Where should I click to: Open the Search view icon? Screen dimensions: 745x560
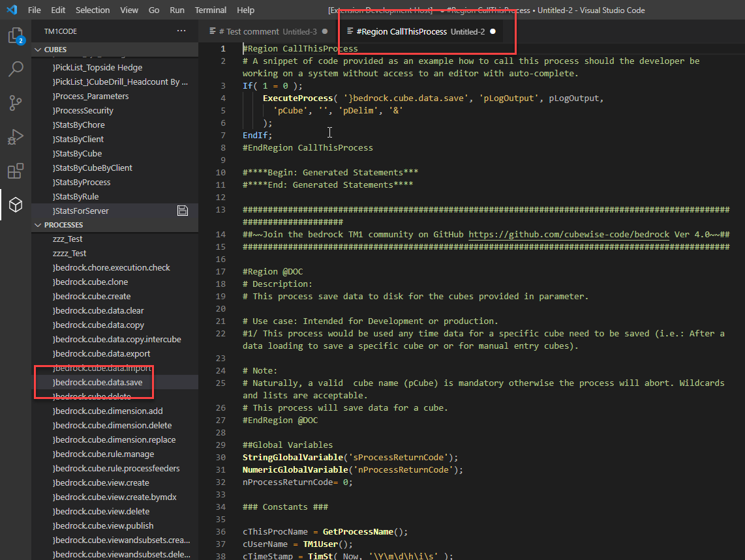click(16, 69)
